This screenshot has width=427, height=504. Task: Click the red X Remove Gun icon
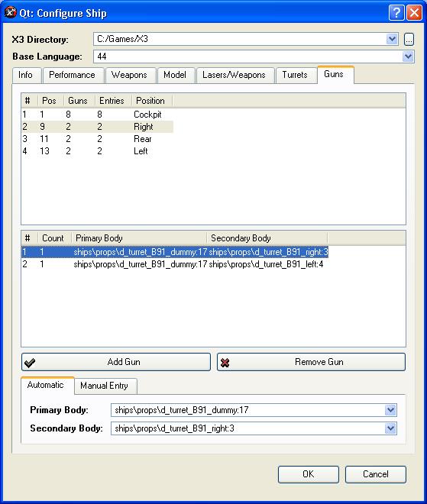pos(225,363)
